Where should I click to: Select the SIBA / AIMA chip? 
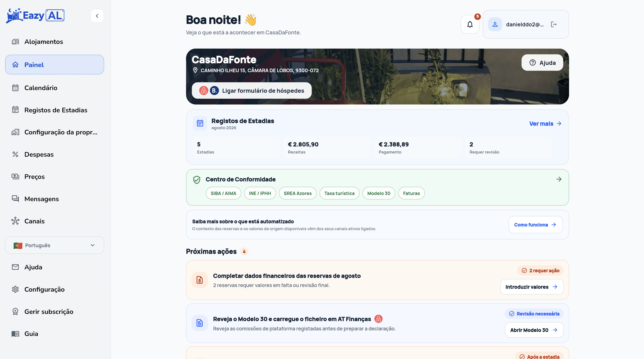click(x=223, y=193)
